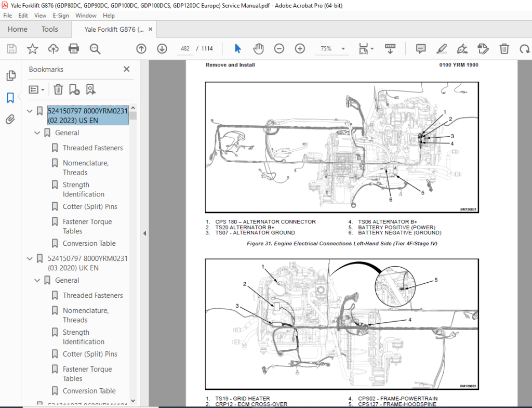The height and width of the screenshot is (408, 532).
Task: Select the Hand pan tool
Action: pyautogui.click(x=258, y=49)
